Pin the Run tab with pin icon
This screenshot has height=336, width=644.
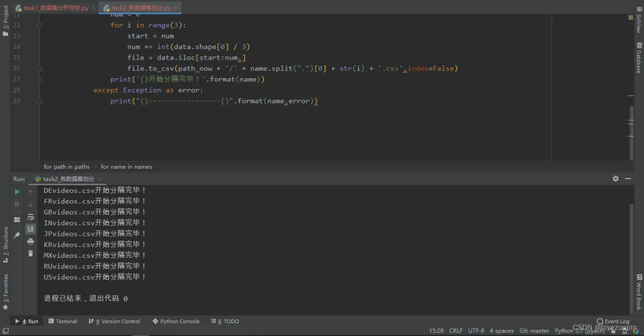coord(17,235)
